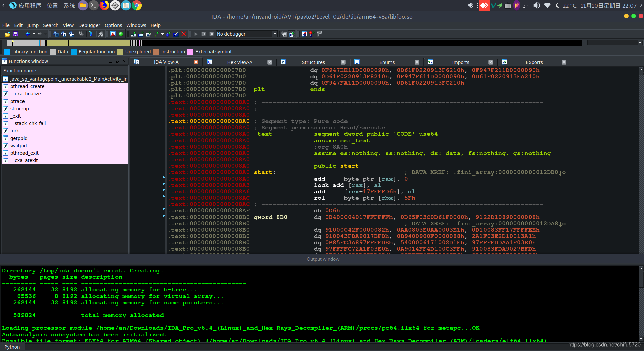This screenshot has height=351, width=644.
Task: Switch to the Enums tab
Action: pos(387,62)
